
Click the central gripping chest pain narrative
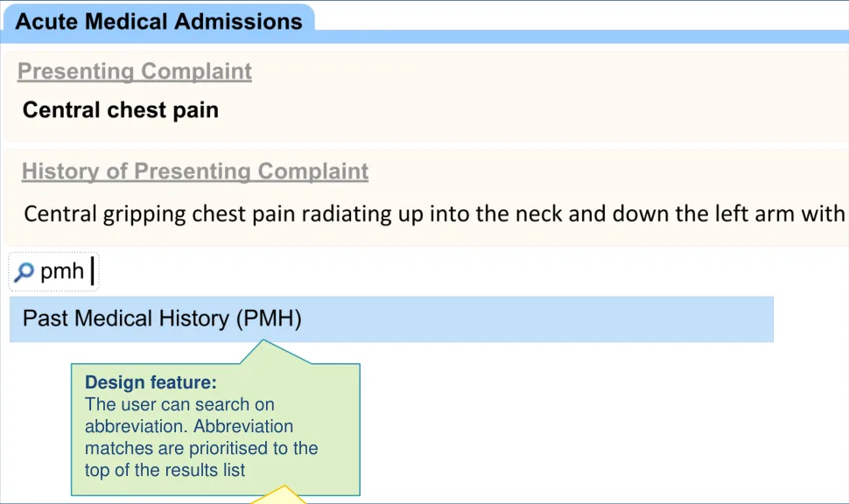433,213
